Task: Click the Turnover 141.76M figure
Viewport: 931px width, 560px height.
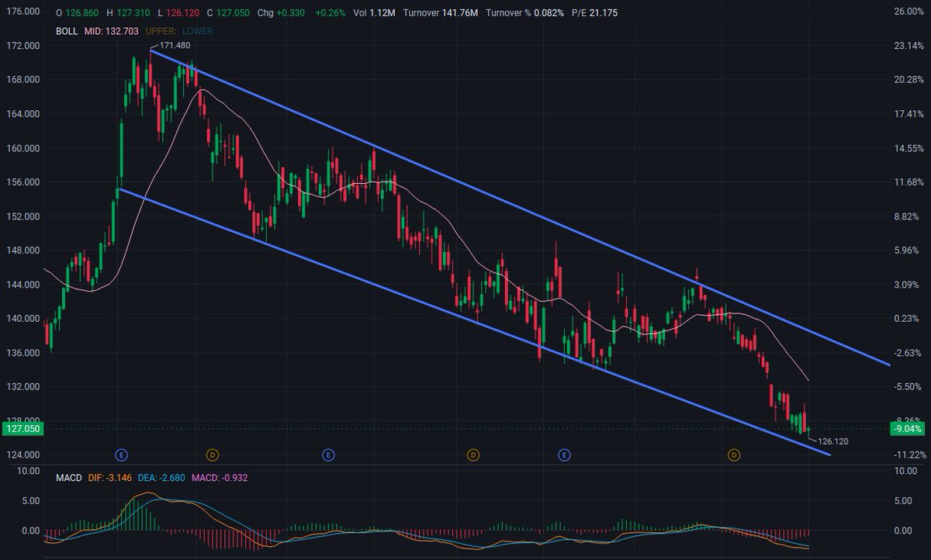Action: coord(441,13)
